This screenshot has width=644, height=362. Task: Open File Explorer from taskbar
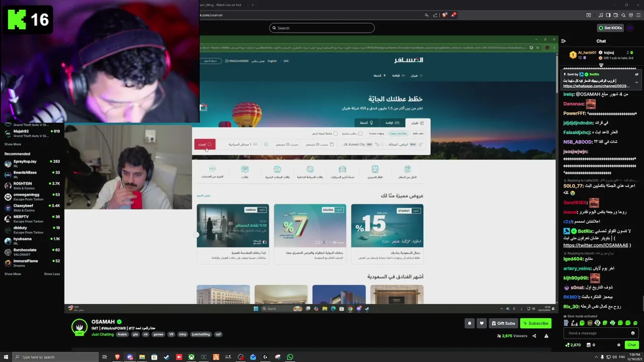[142, 357]
